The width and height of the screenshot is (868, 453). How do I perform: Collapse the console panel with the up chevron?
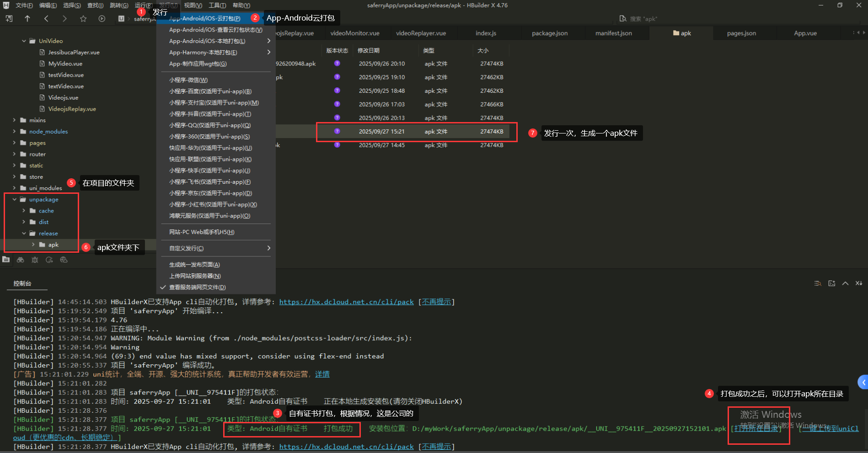[x=846, y=283]
